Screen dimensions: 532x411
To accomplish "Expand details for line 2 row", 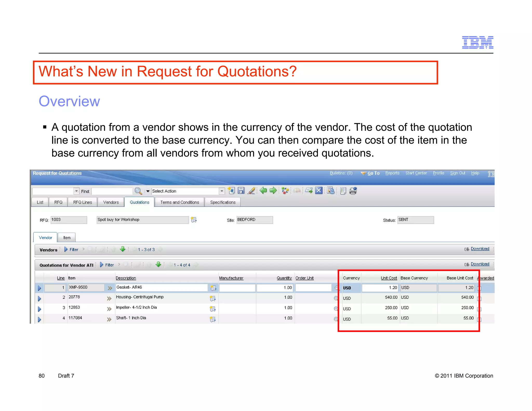I will [39, 299].
